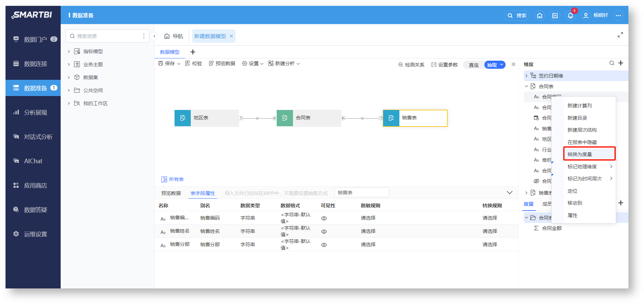Add a new tab with plus icon
This screenshot has width=644, height=304.
click(x=193, y=52)
